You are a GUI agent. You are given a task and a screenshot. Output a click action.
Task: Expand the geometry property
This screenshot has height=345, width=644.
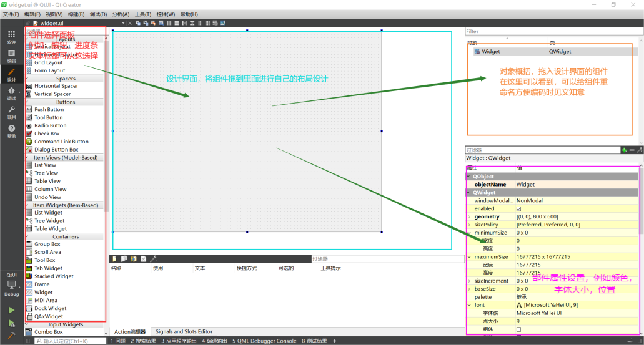click(470, 216)
